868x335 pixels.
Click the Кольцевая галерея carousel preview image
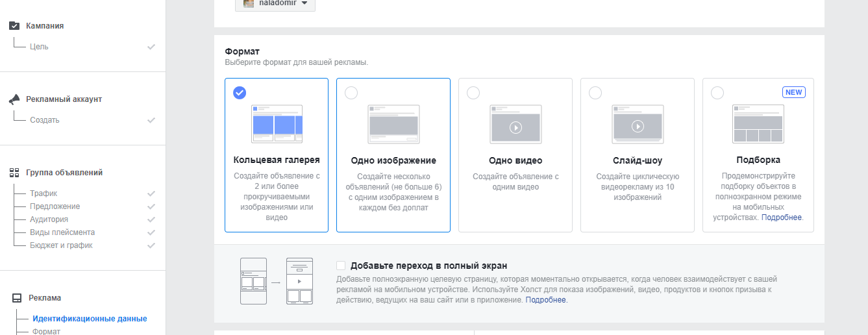point(277,123)
